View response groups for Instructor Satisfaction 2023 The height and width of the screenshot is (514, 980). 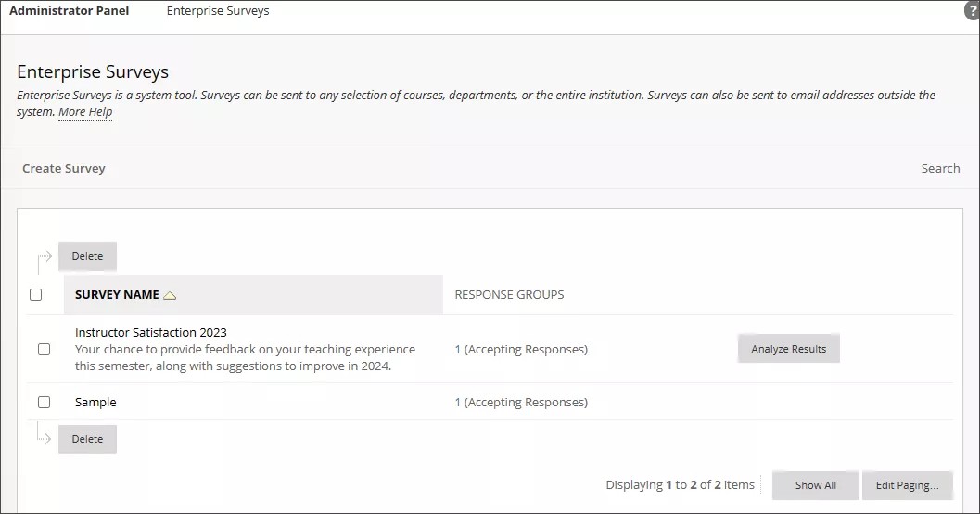[x=521, y=350]
